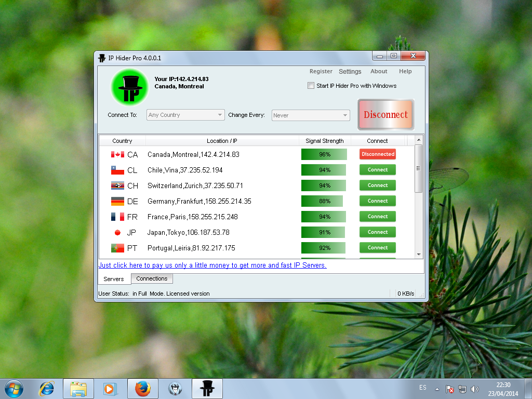Connect to the Portugal Leiria server
532x399 pixels.
[378, 248]
